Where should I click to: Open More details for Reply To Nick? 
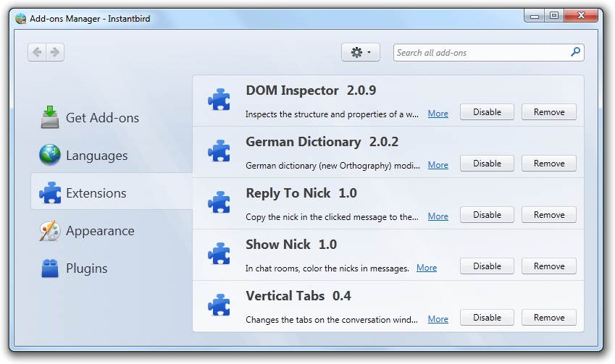(x=438, y=216)
